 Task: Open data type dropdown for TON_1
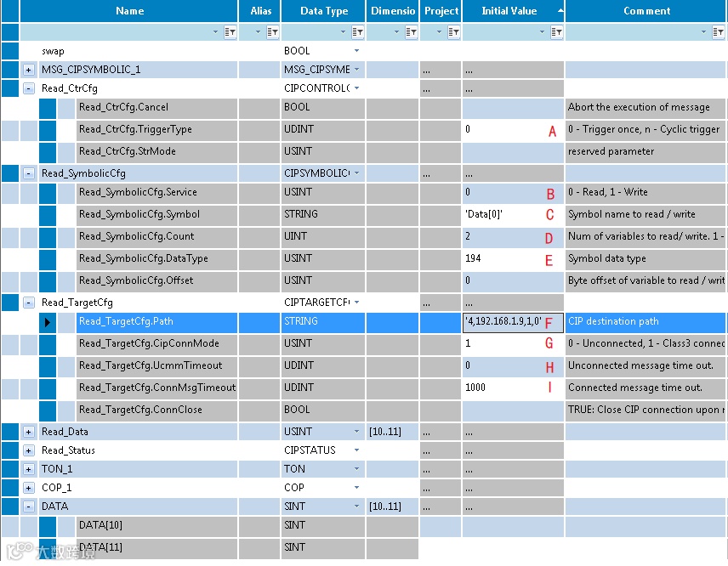tap(356, 469)
